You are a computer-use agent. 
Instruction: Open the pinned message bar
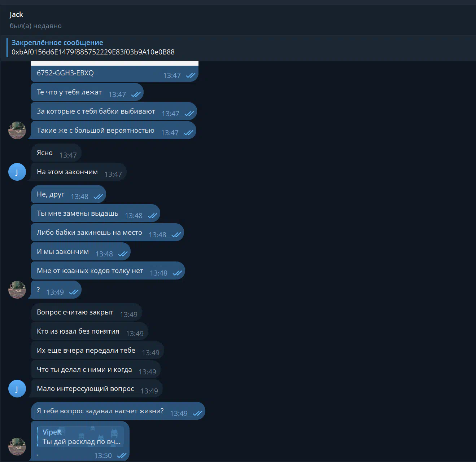[238, 48]
